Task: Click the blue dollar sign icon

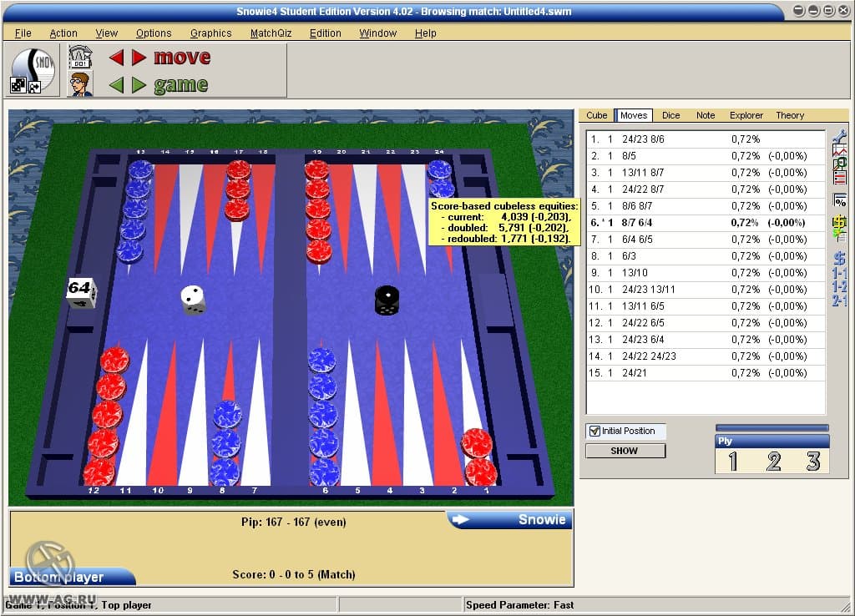Action: (x=840, y=258)
